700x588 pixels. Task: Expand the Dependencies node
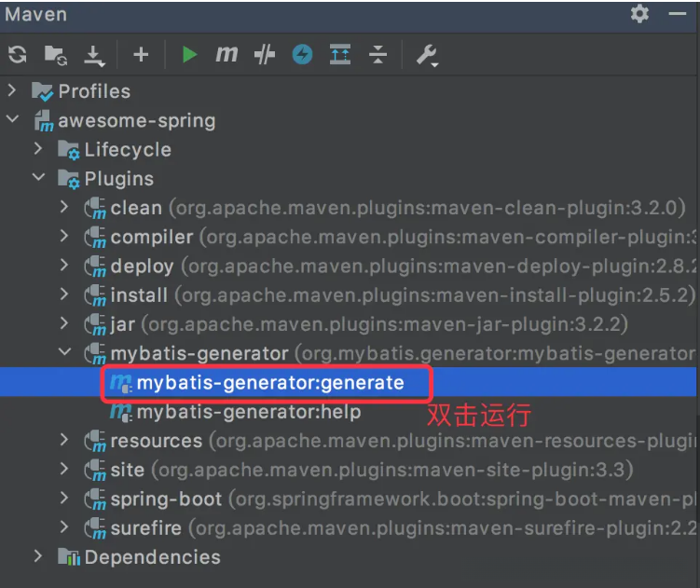click(x=38, y=556)
